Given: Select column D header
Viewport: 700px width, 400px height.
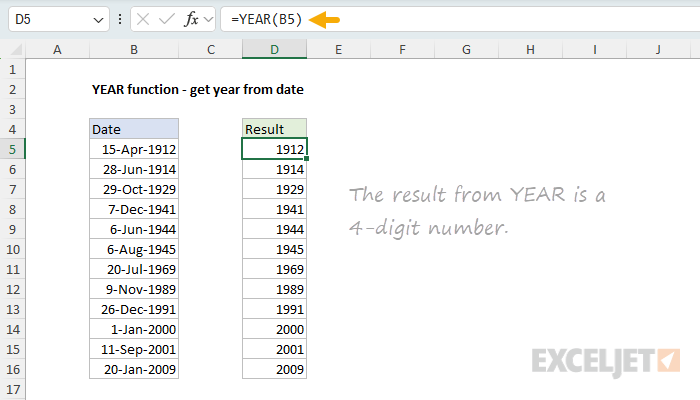Looking at the screenshot, I should 275,50.
